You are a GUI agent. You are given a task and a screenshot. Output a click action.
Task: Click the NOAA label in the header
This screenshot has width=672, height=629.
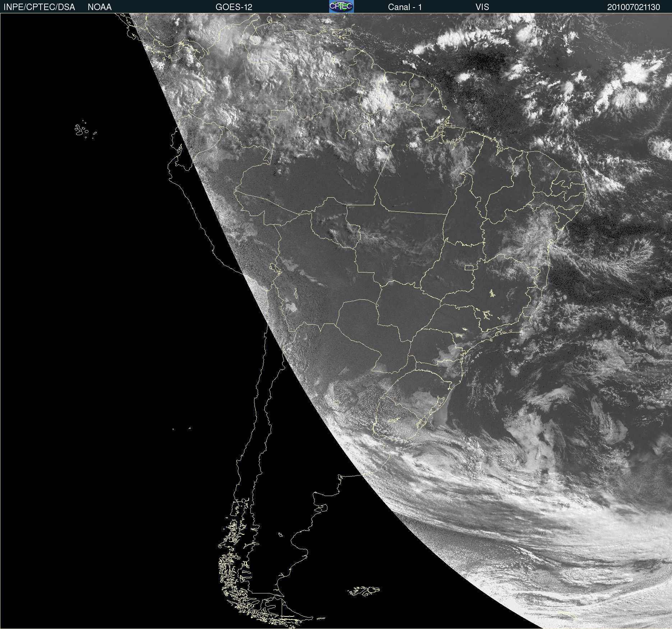(x=100, y=7)
